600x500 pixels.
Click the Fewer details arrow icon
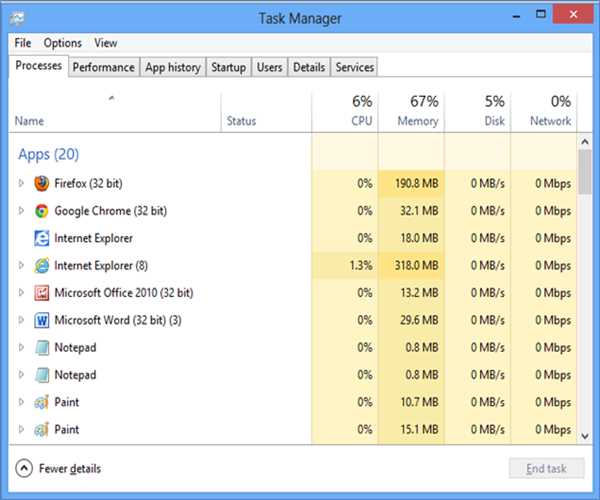23,468
